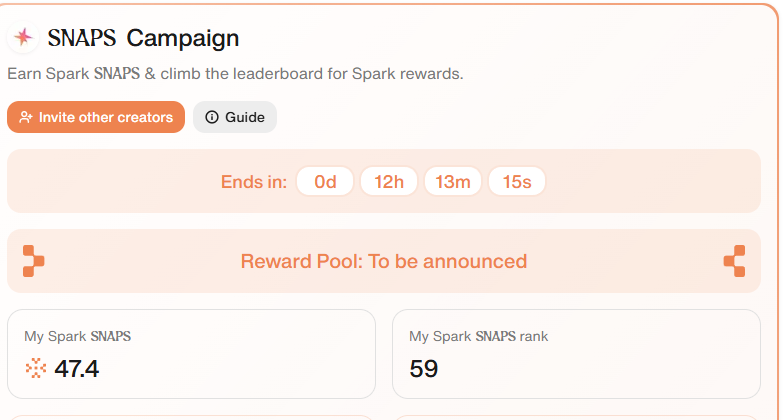
Task: Open the Guide
Action: click(x=235, y=117)
